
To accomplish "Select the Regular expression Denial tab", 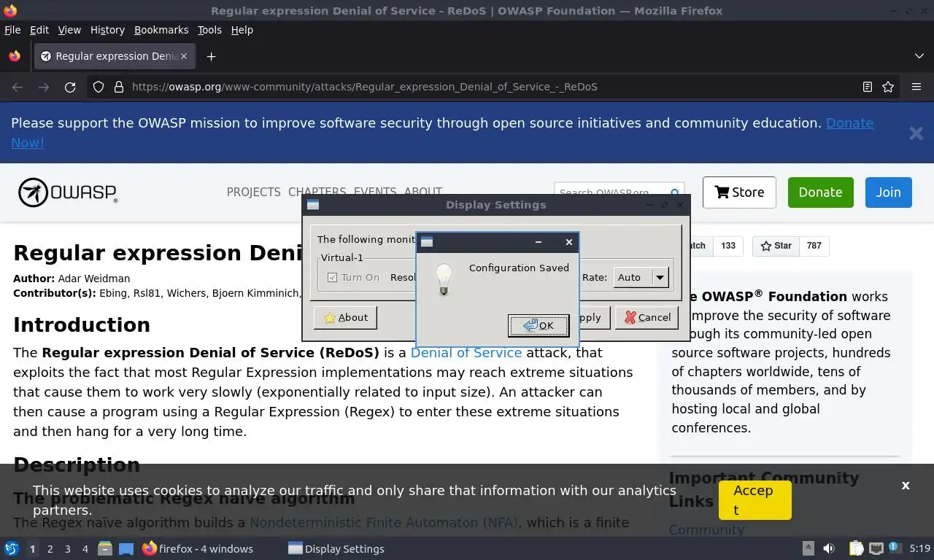I will point(115,56).
